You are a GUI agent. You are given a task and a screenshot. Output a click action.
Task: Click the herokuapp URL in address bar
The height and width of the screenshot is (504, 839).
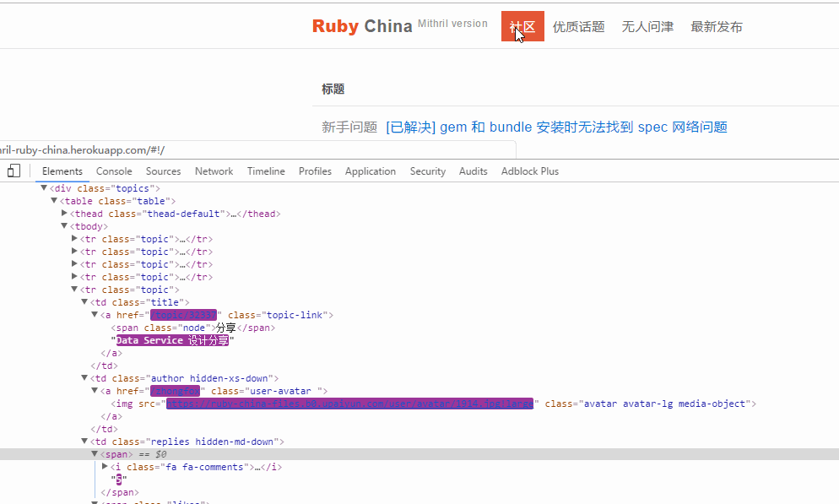[x=83, y=150]
